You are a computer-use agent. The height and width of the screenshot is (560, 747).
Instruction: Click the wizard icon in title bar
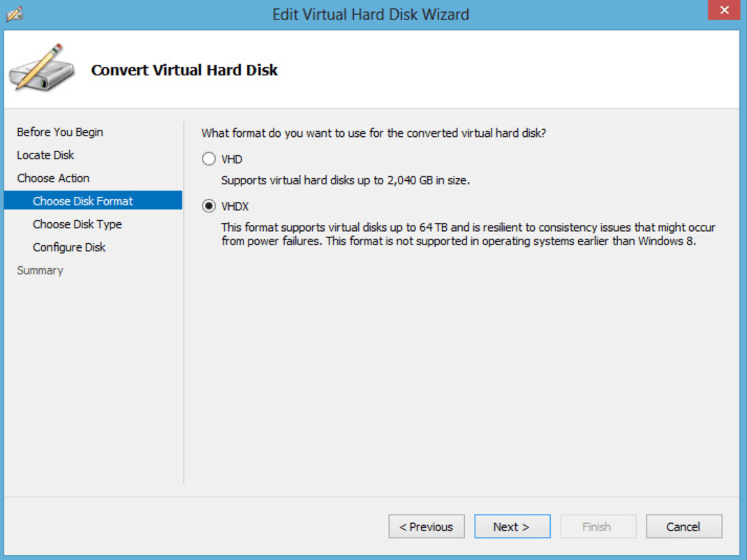click(15, 13)
